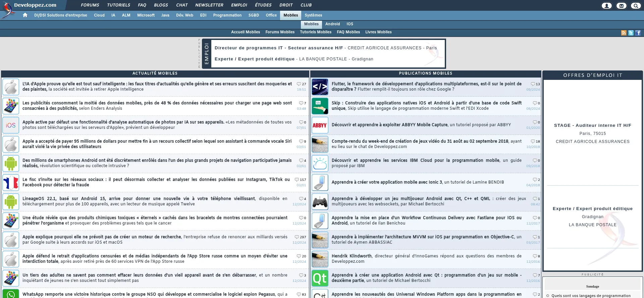Open Hendrik Klindworth interview article

(427, 259)
